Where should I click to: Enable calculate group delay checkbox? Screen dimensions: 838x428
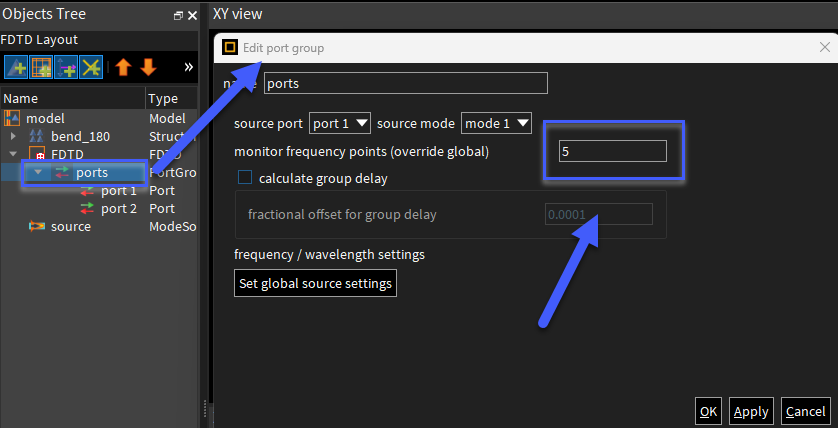[245, 178]
